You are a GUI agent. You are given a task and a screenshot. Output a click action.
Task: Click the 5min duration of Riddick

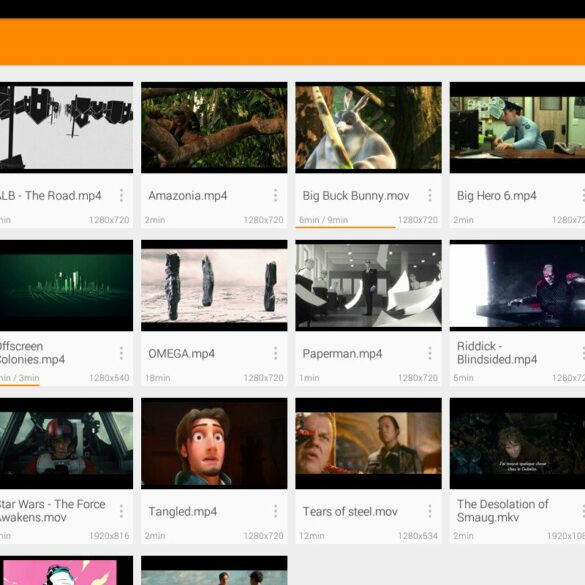(463, 378)
